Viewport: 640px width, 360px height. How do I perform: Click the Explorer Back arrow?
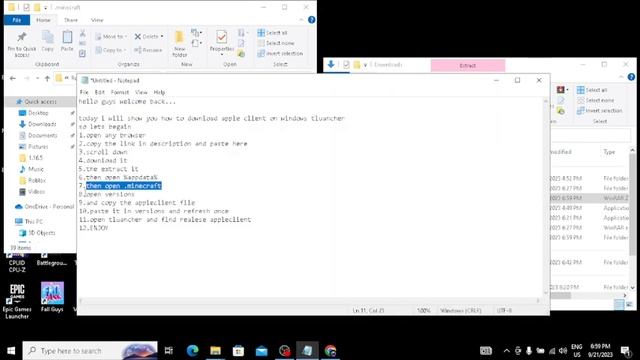click(x=13, y=78)
